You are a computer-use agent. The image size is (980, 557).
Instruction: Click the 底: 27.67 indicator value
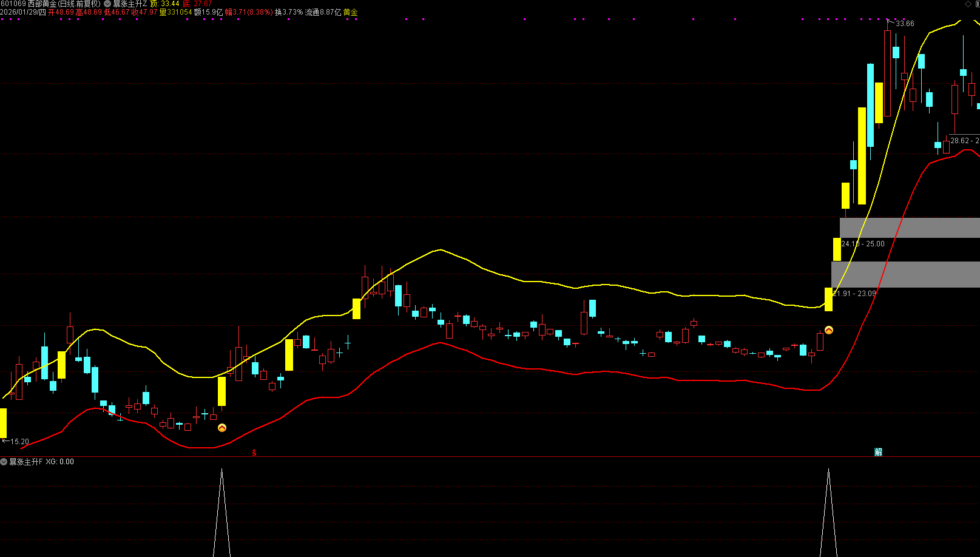tap(197, 4)
